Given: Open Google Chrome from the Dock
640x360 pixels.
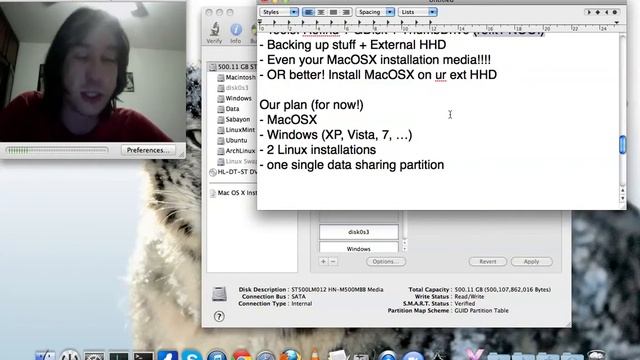Looking at the screenshot, I should [x=242, y=355].
